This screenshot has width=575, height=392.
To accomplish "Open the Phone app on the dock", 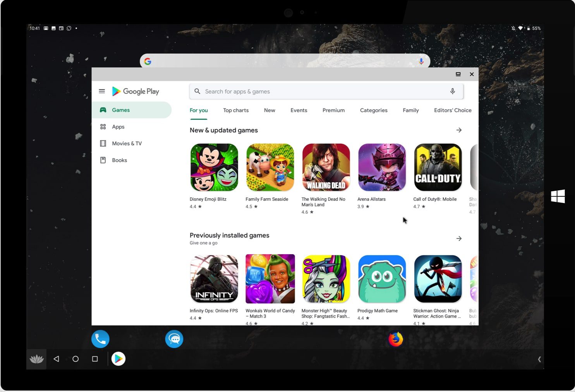I will click(100, 339).
